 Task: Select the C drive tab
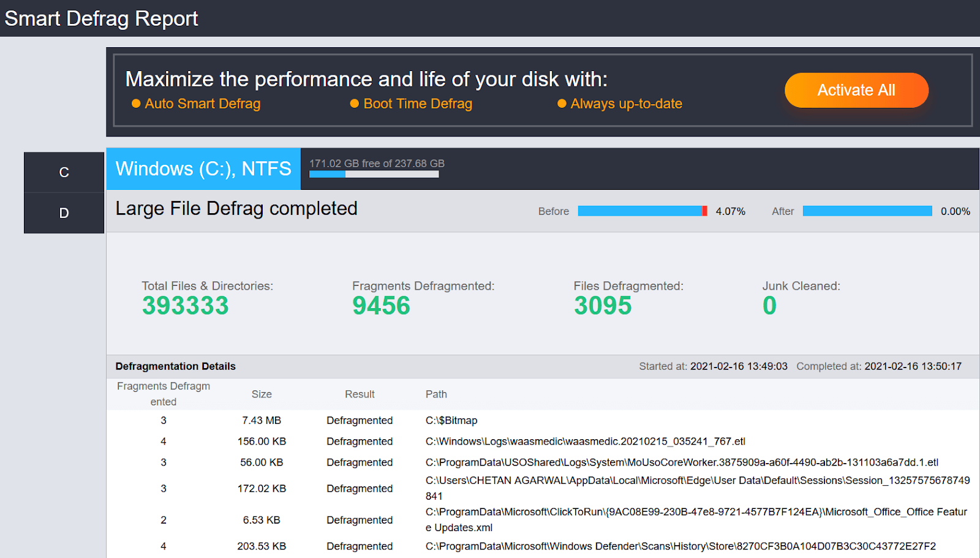tap(63, 172)
